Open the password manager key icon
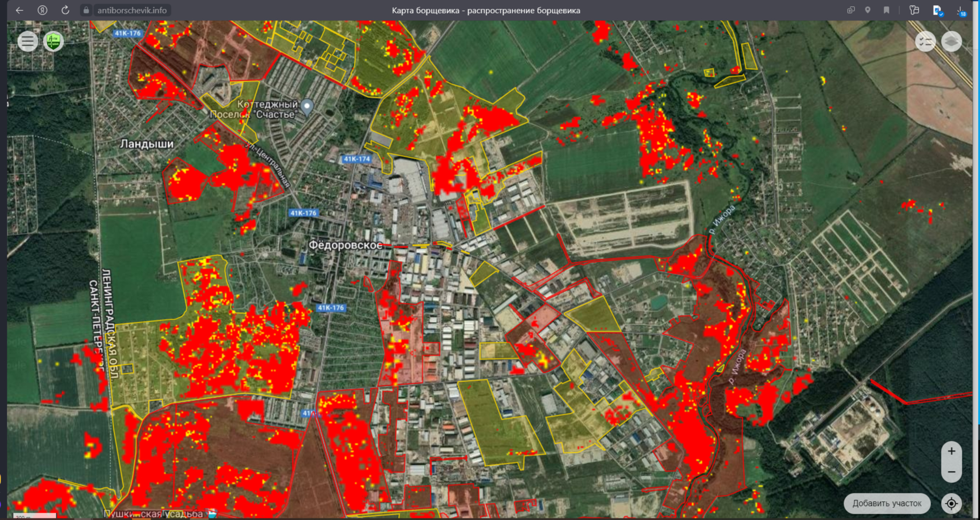 [x=914, y=10]
